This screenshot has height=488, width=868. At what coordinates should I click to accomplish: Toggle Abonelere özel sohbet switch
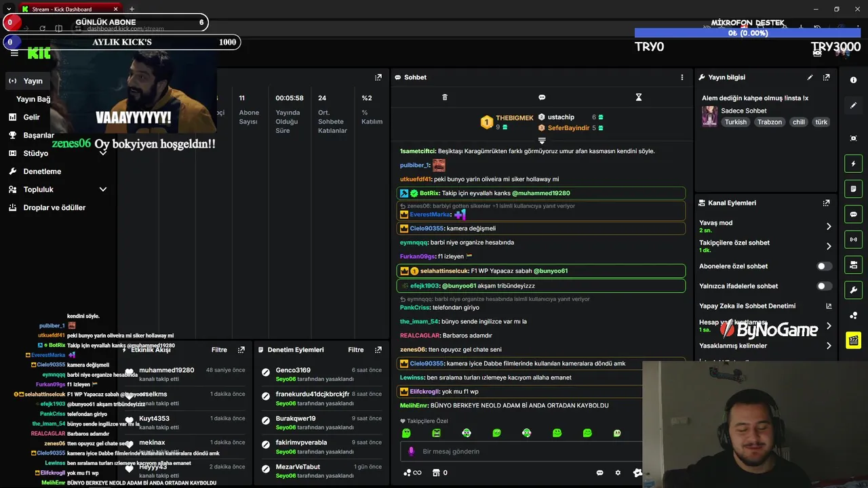[x=824, y=266]
